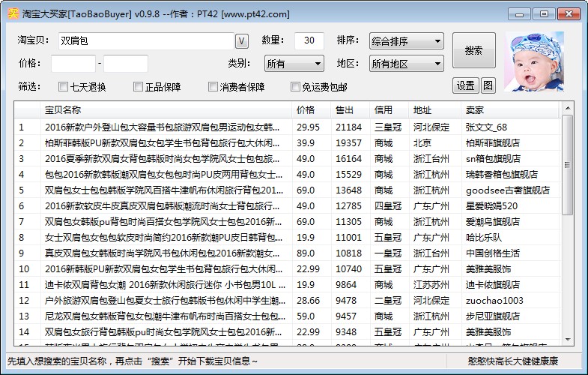The height and width of the screenshot is (375, 588).
Task: Click the minimum price input box
Action: point(73,64)
